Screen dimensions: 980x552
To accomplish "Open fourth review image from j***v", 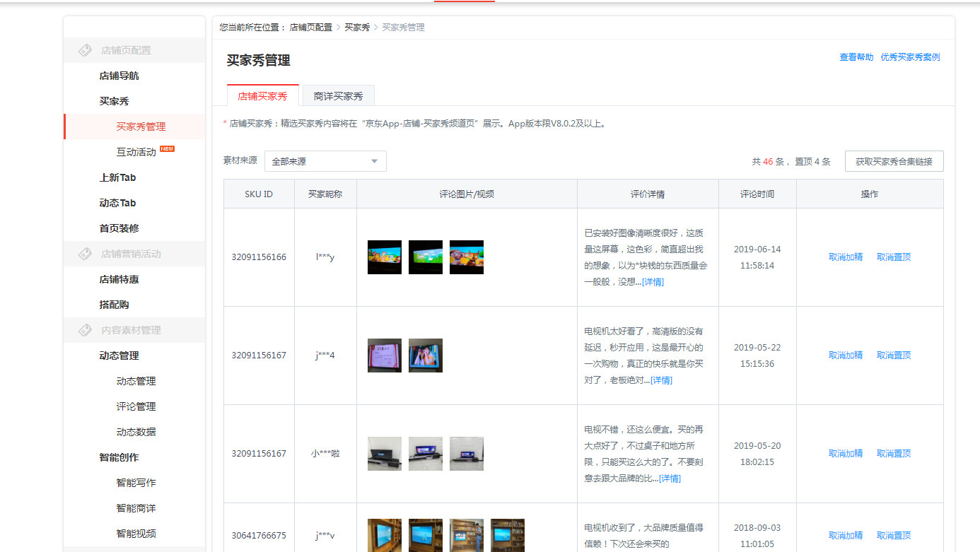I will point(508,535).
